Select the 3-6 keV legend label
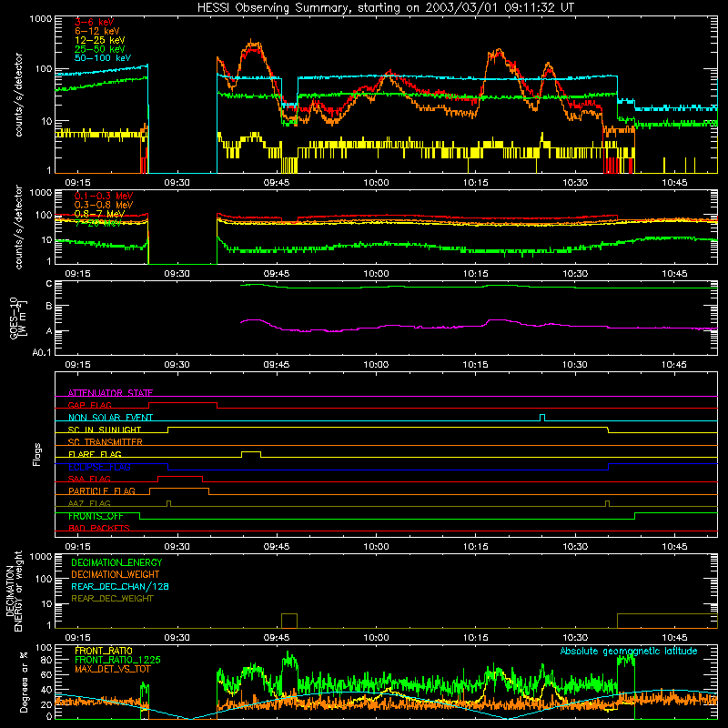728x728 pixels. pyautogui.click(x=95, y=22)
